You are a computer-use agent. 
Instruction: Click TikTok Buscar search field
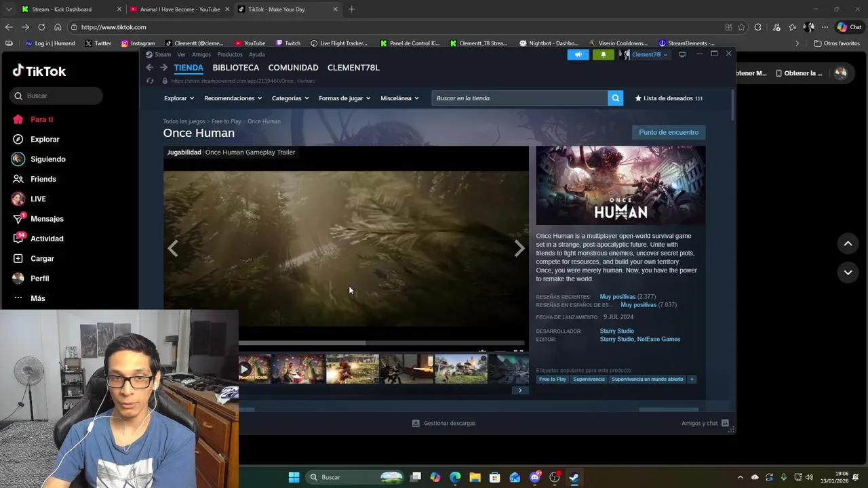(56, 96)
